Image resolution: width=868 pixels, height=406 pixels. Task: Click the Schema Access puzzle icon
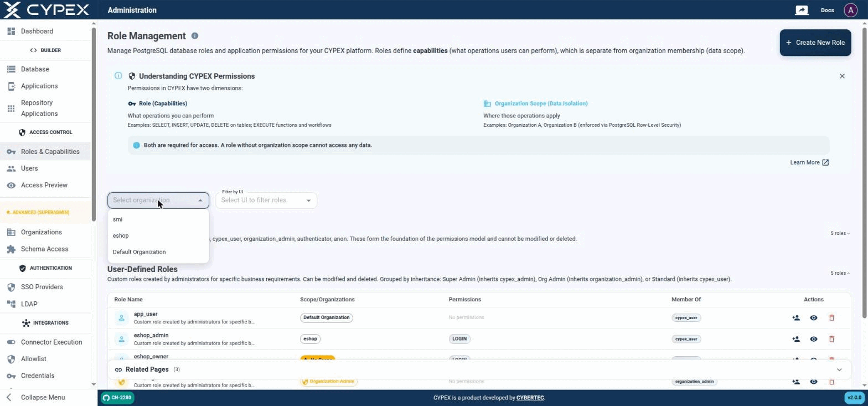(x=11, y=249)
